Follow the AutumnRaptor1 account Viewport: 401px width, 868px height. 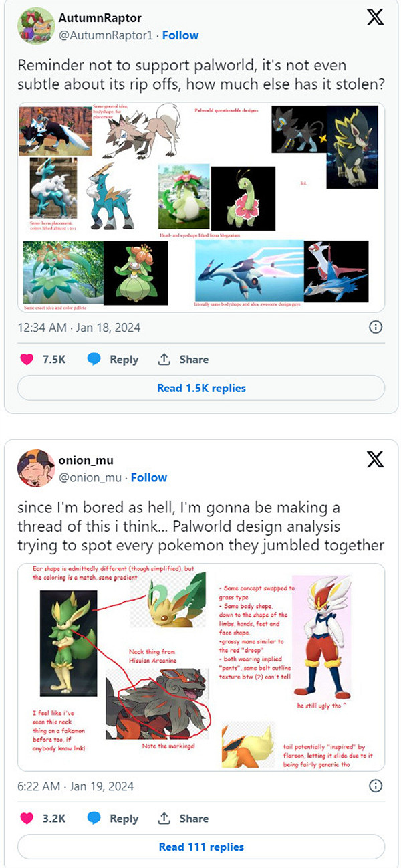coord(180,35)
